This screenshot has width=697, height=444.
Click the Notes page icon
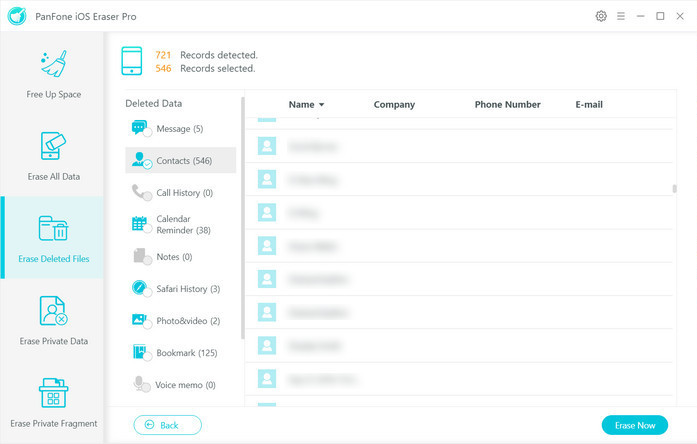coord(139,256)
